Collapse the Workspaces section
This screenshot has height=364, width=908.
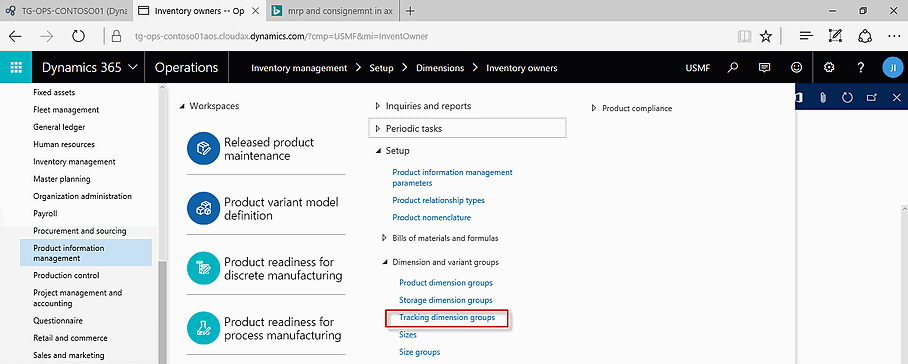coord(182,106)
